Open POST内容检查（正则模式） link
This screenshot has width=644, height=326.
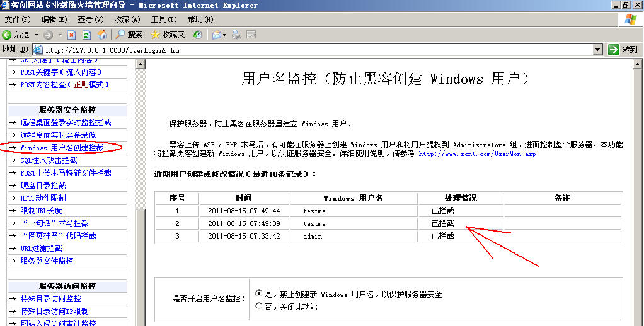[64, 85]
